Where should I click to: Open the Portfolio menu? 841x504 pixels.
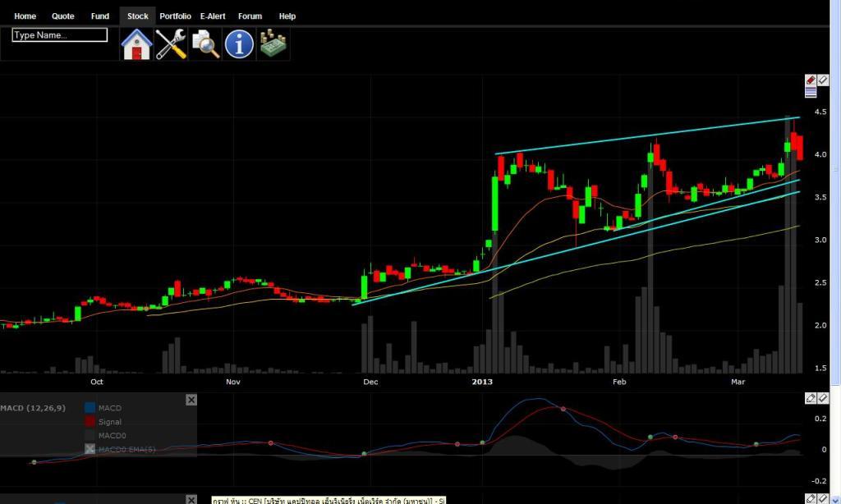[x=176, y=16]
